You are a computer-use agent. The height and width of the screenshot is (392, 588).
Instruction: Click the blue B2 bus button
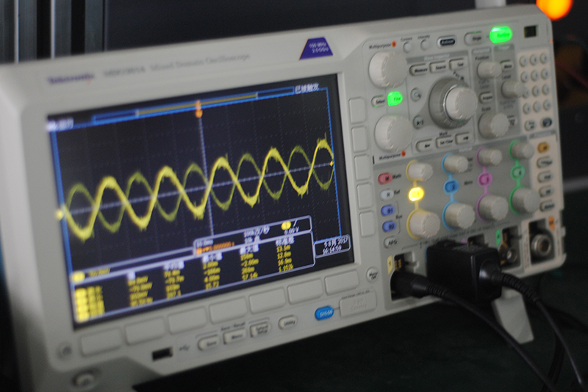[390, 227]
